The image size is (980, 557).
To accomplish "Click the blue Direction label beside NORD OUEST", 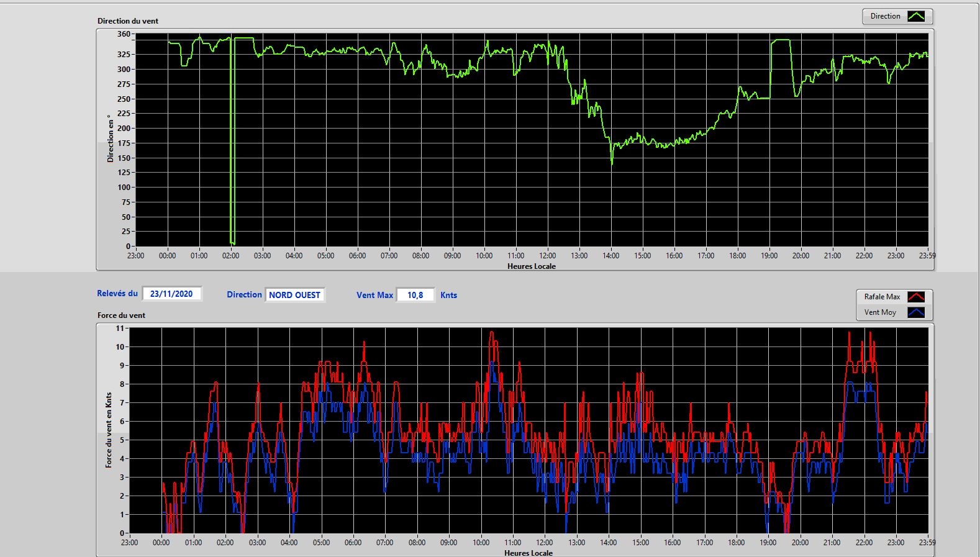I will [244, 294].
